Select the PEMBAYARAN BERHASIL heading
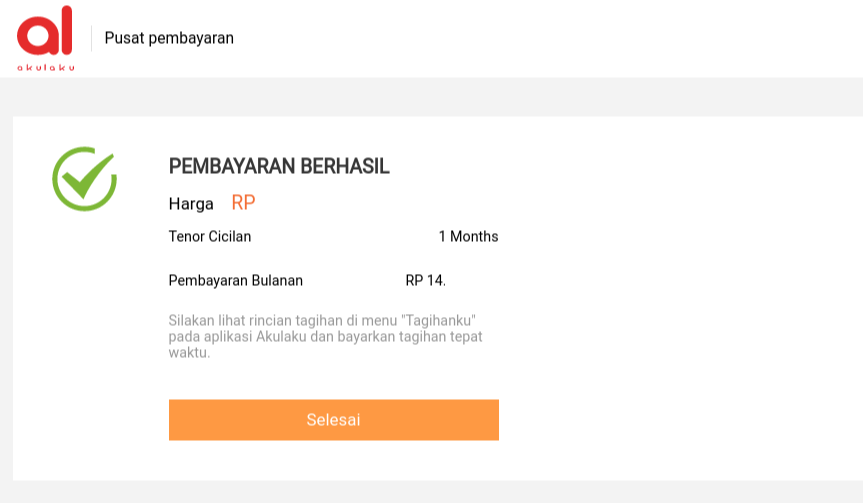 pos(279,167)
